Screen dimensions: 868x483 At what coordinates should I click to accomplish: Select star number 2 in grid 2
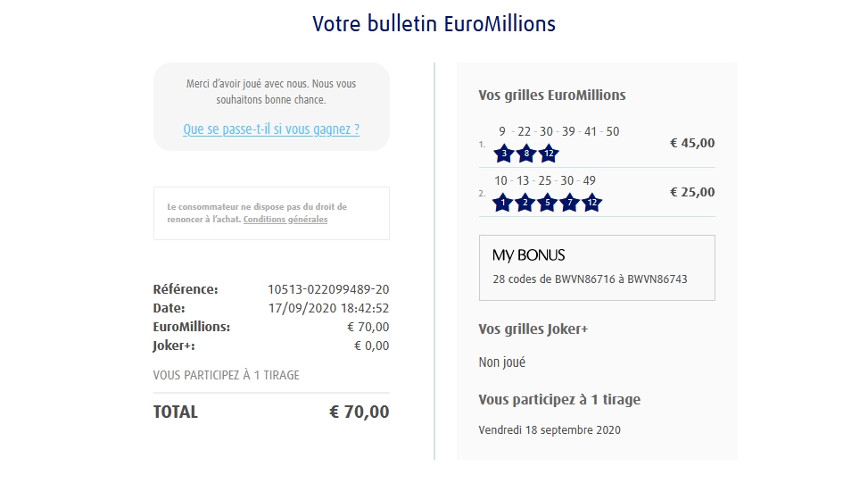coord(525,203)
